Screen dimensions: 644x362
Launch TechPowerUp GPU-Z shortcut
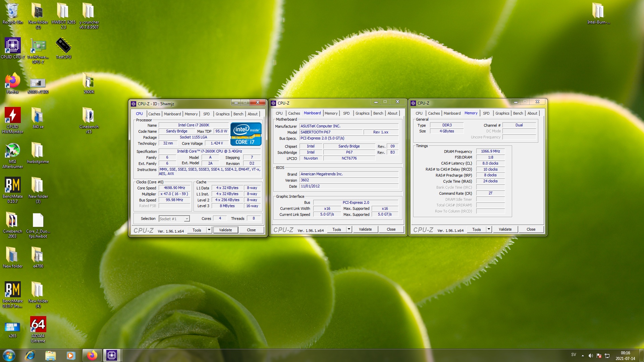(x=38, y=51)
